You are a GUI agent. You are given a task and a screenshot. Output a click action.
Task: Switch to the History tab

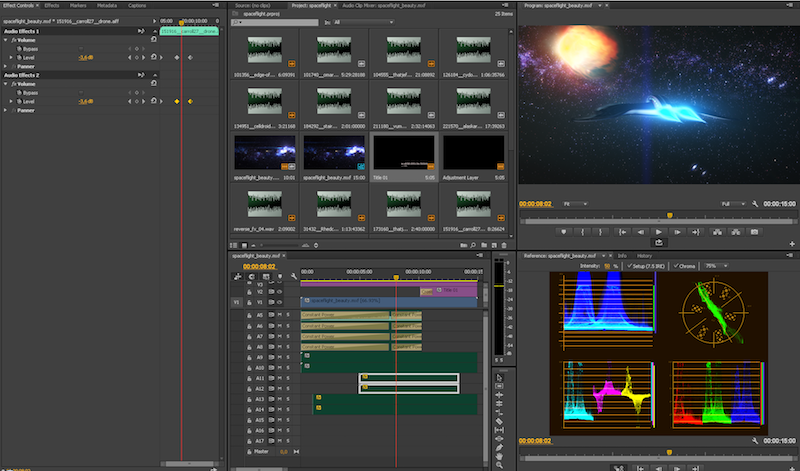click(644, 256)
